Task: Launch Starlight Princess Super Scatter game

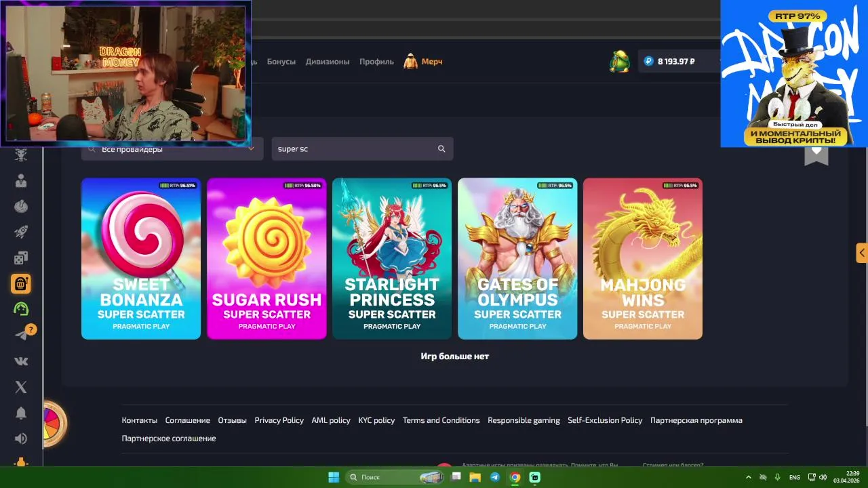Action: [x=392, y=259]
